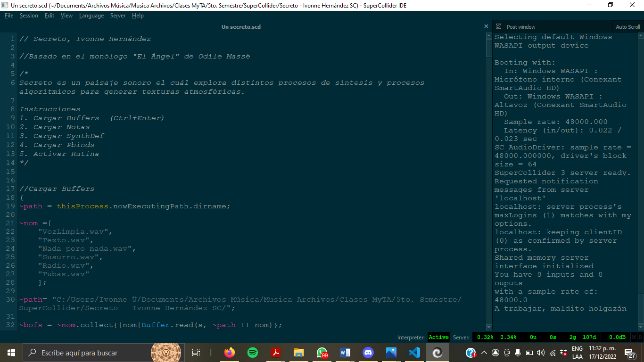Open the Session menu

(x=29, y=16)
